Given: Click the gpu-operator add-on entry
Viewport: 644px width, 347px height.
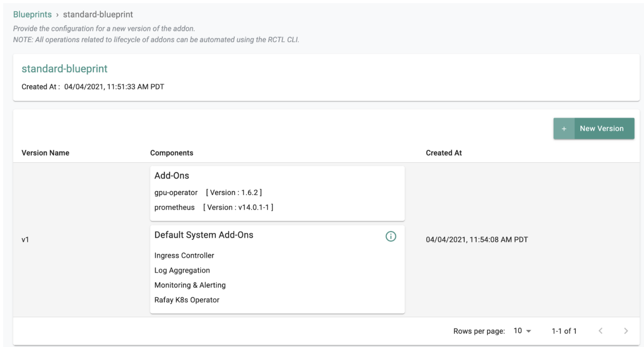Looking at the screenshot, I should pos(209,192).
